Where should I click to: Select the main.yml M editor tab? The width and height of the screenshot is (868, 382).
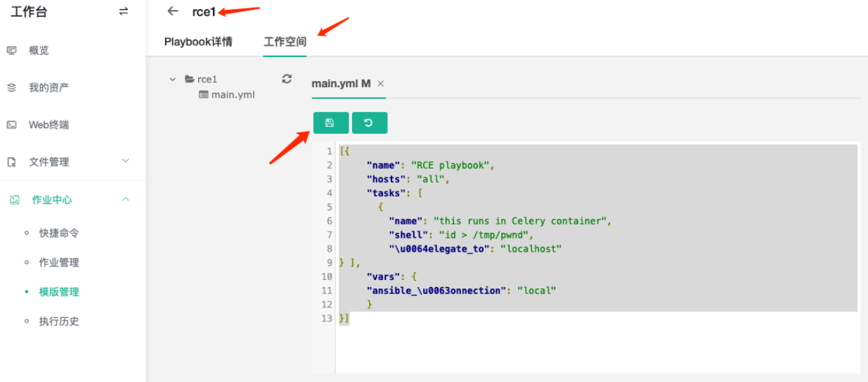click(x=341, y=84)
